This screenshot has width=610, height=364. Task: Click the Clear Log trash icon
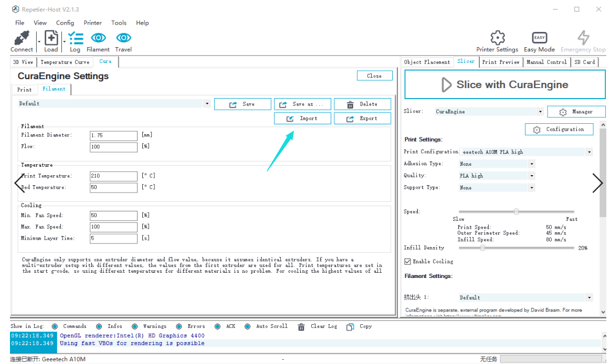pos(301,327)
